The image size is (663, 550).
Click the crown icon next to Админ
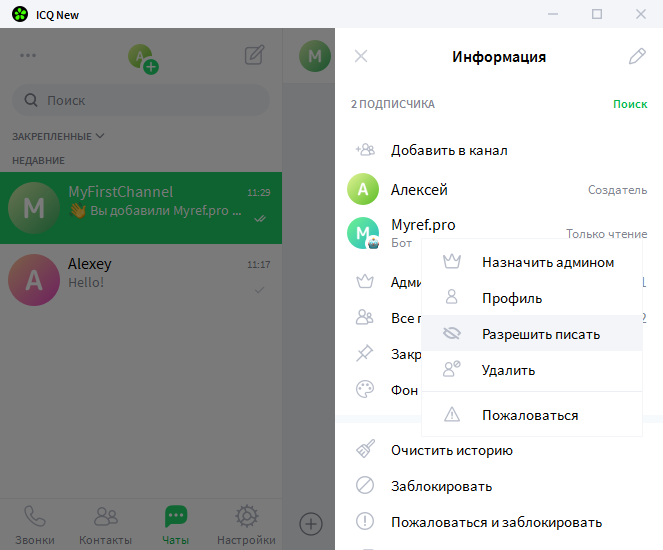[365, 282]
